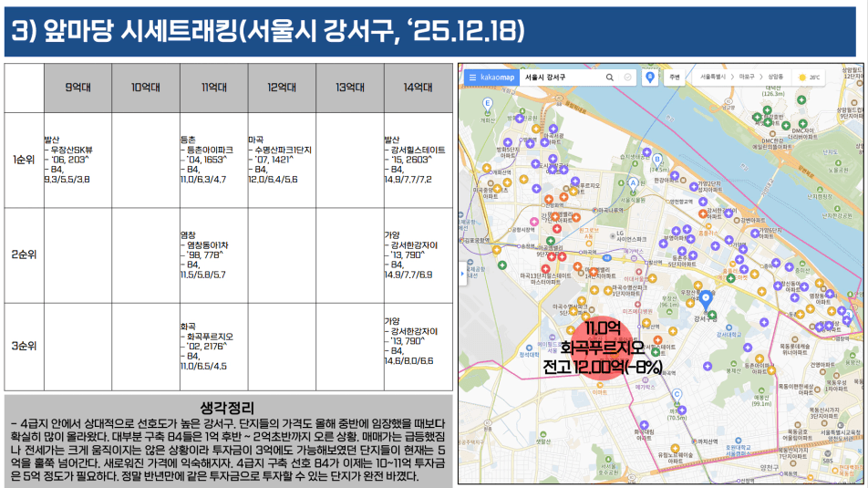Viewport: 868px width, 488px height.
Task: Click the large blue pin above 강서구청
Action: (706, 300)
